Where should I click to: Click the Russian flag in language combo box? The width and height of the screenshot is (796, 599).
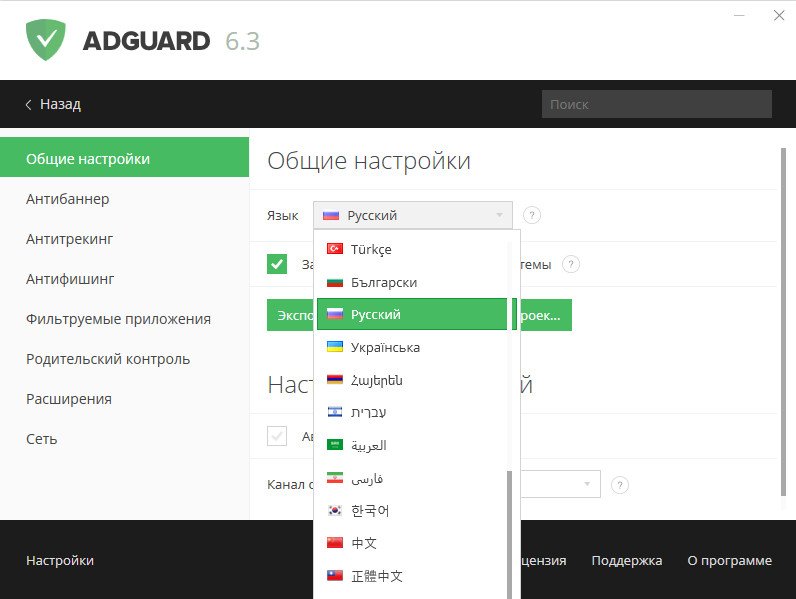pos(330,215)
